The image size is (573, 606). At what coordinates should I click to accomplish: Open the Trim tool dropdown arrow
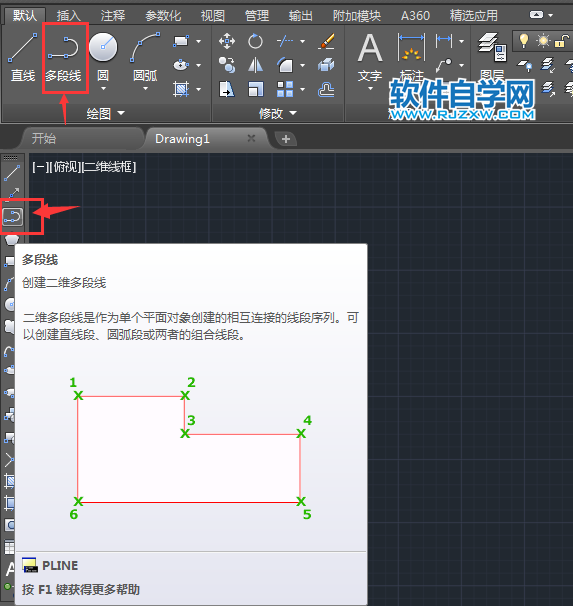(303, 41)
